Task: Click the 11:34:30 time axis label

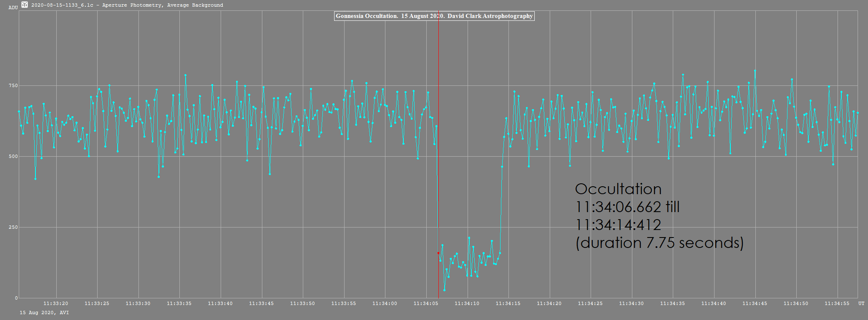Action: click(x=632, y=303)
